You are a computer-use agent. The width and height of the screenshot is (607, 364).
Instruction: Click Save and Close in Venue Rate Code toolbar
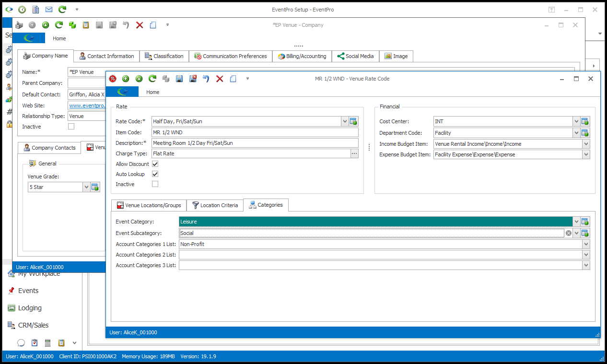pos(193,79)
